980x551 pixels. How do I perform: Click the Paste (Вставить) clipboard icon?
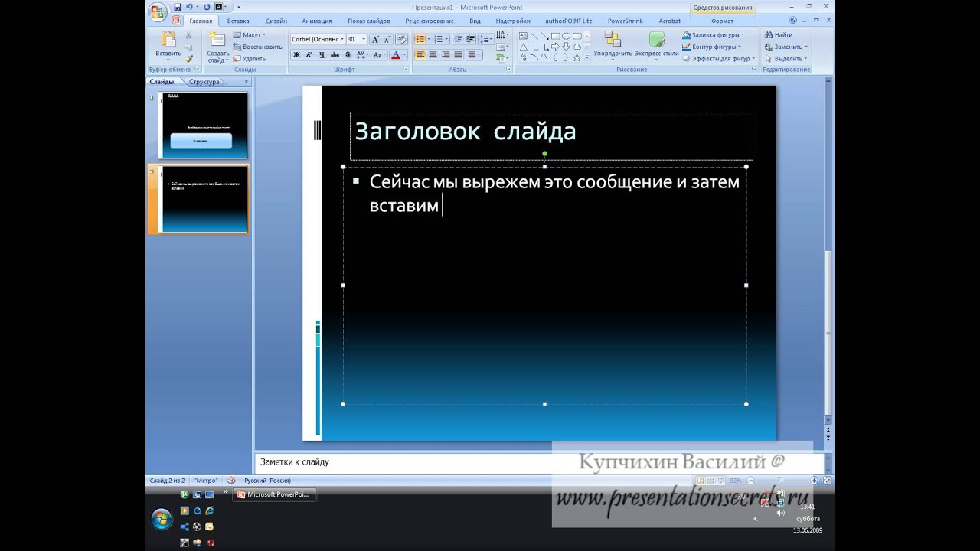(x=168, y=41)
